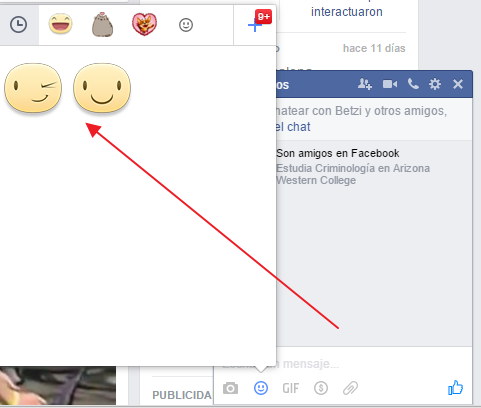Screen dimensions: 481x408
Task: Start a voice call with phone icon
Action: point(413,84)
